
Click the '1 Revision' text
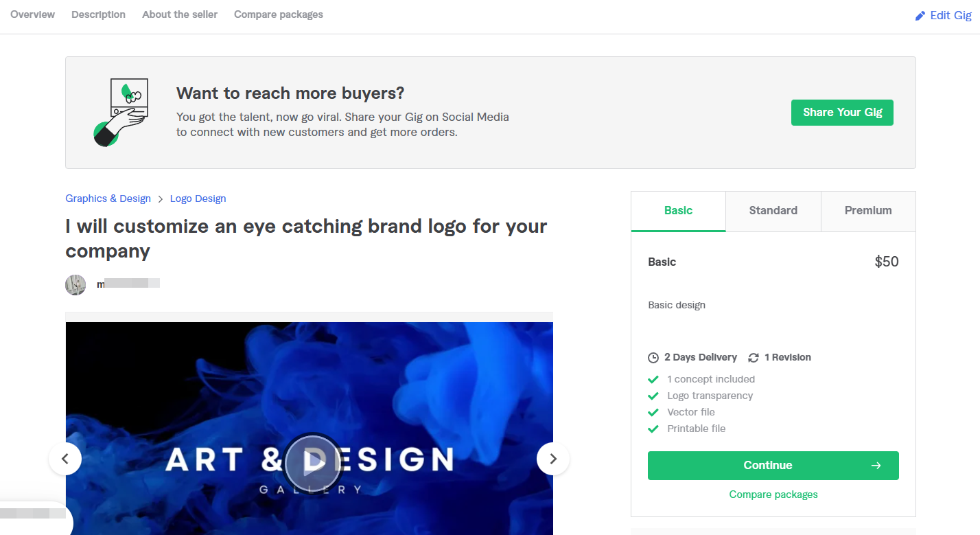tap(788, 358)
